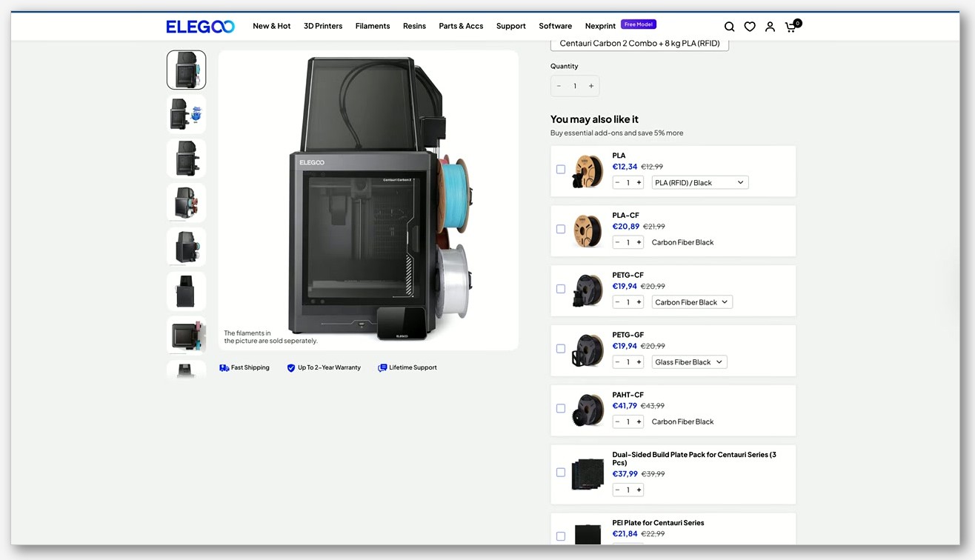Open the New & Hot menu
The width and height of the screenshot is (975, 560).
(272, 26)
